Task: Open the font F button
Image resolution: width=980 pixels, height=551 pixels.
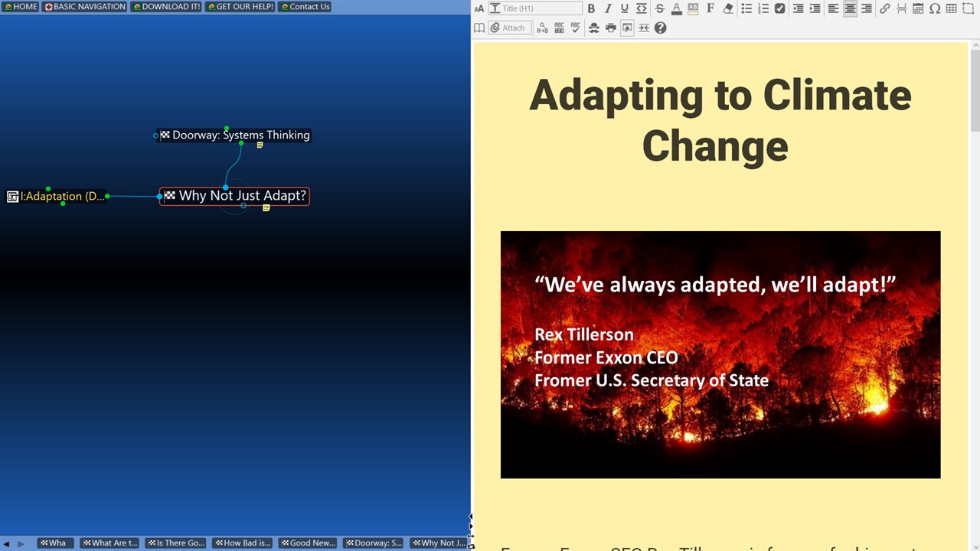Action: (x=710, y=8)
